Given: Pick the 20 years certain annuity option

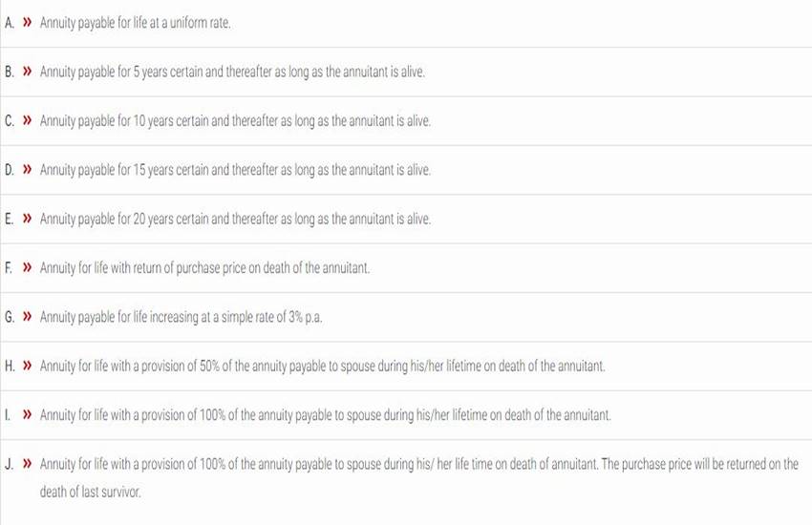Looking at the screenshot, I should (x=235, y=220).
